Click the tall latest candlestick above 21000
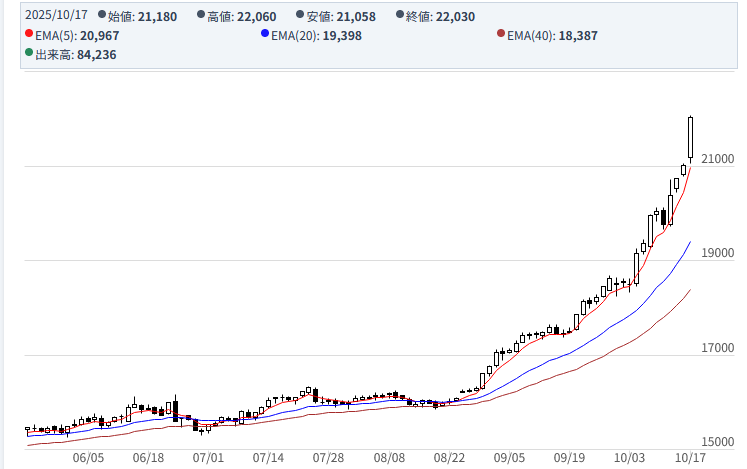The image size is (747, 469). click(x=690, y=137)
